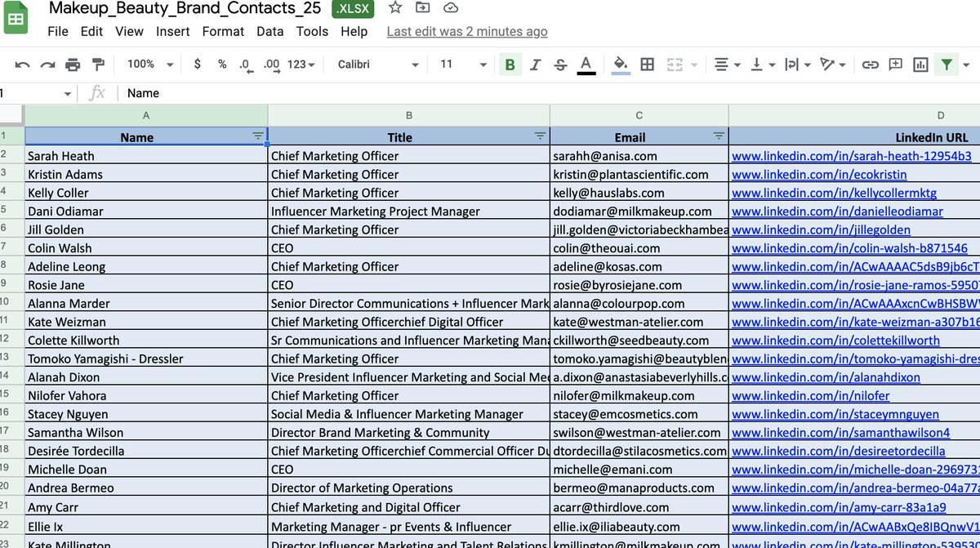Click the insert chart icon
This screenshot has height=548, width=980.
click(x=921, y=65)
